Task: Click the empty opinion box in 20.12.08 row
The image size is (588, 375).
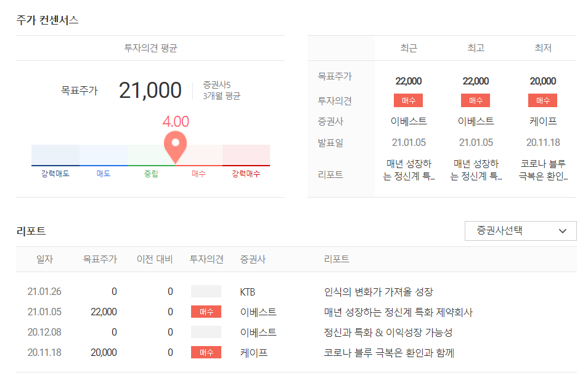Action: click(x=206, y=332)
